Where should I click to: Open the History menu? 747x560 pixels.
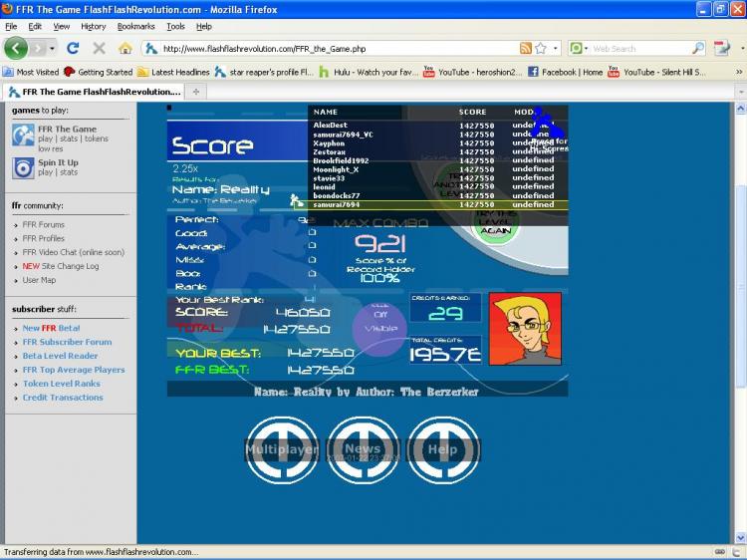tap(94, 26)
